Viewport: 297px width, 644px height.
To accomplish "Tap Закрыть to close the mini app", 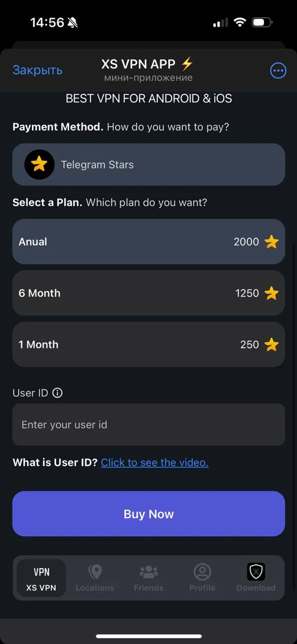I will point(38,71).
